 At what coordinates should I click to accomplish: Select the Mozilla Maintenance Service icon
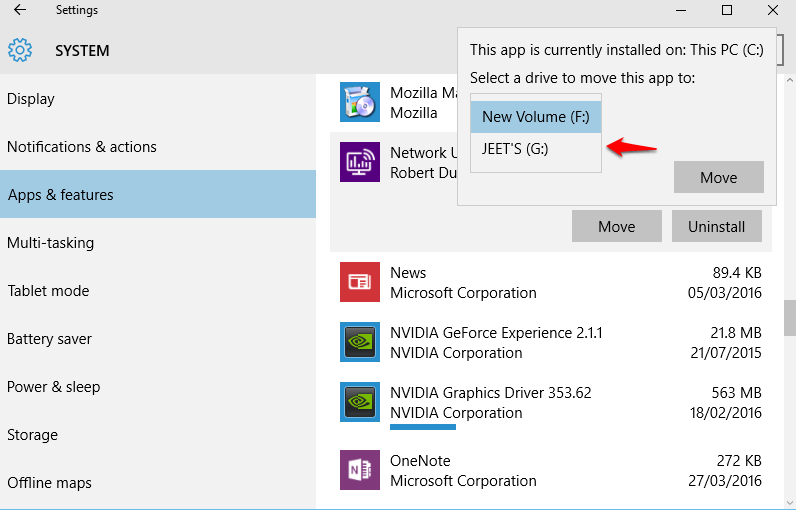coord(360,102)
